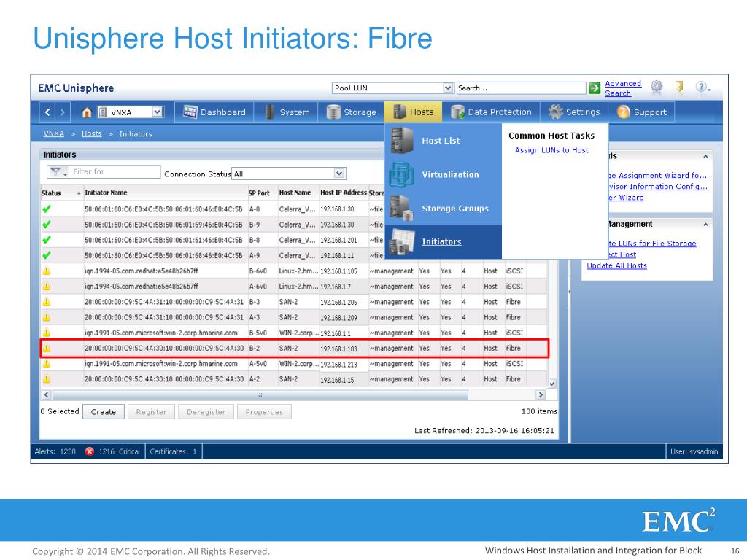
Task: Click the Create button
Action: point(104,412)
